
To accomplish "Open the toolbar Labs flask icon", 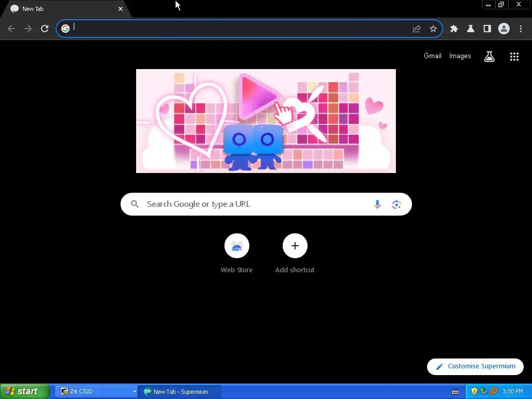I will pos(471,29).
